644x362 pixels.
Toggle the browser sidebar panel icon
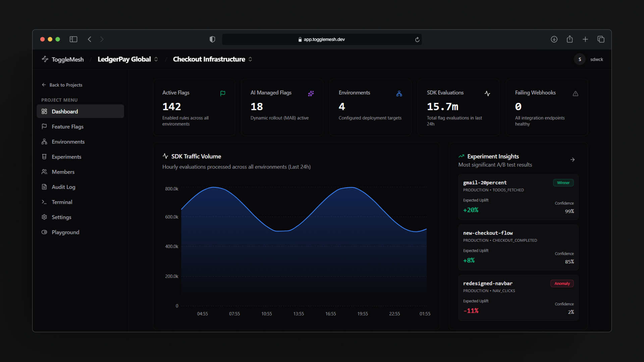pyautogui.click(x=73, y=39)
